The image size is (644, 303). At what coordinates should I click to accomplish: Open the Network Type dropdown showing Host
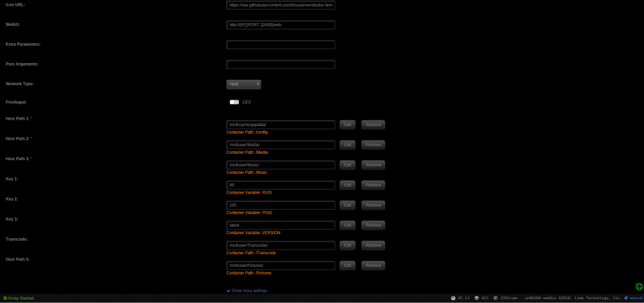pyautogui.click(x=243, y=84)
